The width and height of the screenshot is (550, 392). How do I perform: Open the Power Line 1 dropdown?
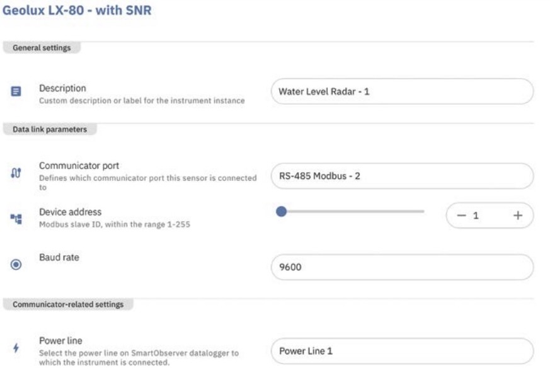tap(401, 351)
